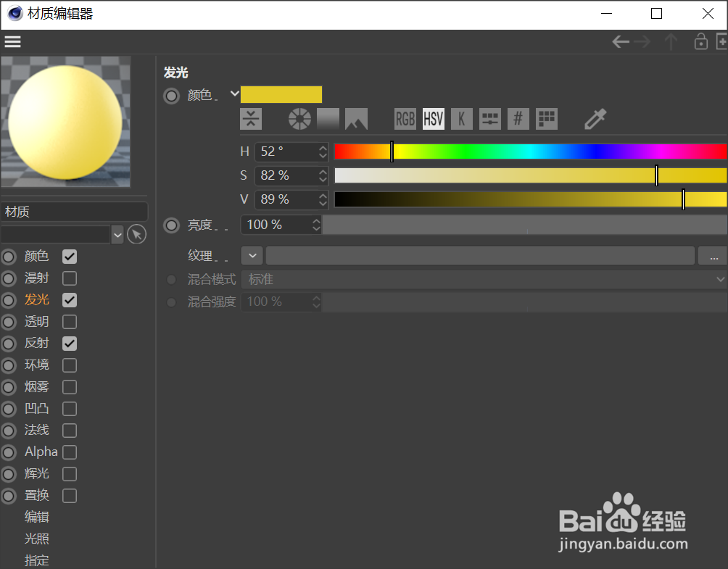
Task: Open the hamburger menu
Action: (x=12, y=41)
